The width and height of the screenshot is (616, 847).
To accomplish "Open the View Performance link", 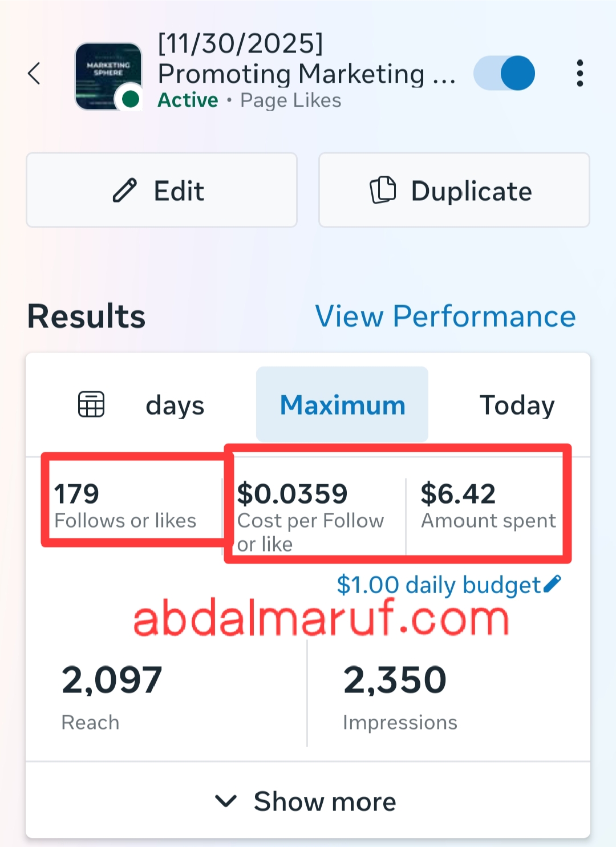I will coord(445,317).
